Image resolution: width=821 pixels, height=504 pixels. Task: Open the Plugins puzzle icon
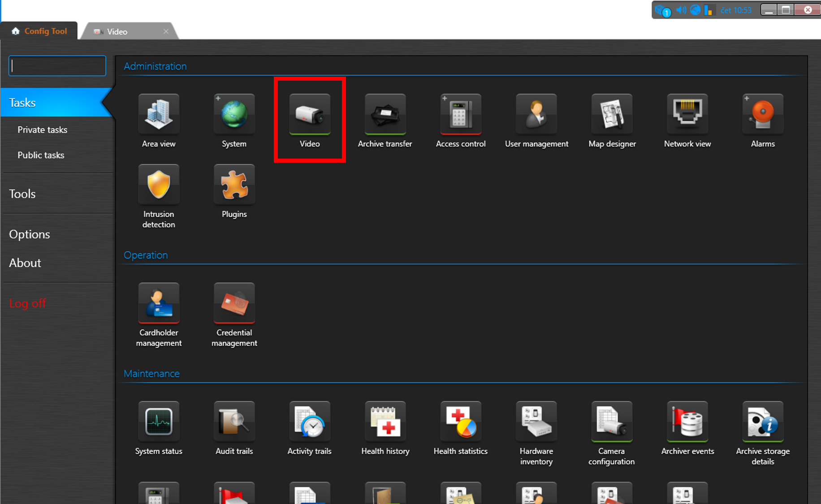click(234, 185)
